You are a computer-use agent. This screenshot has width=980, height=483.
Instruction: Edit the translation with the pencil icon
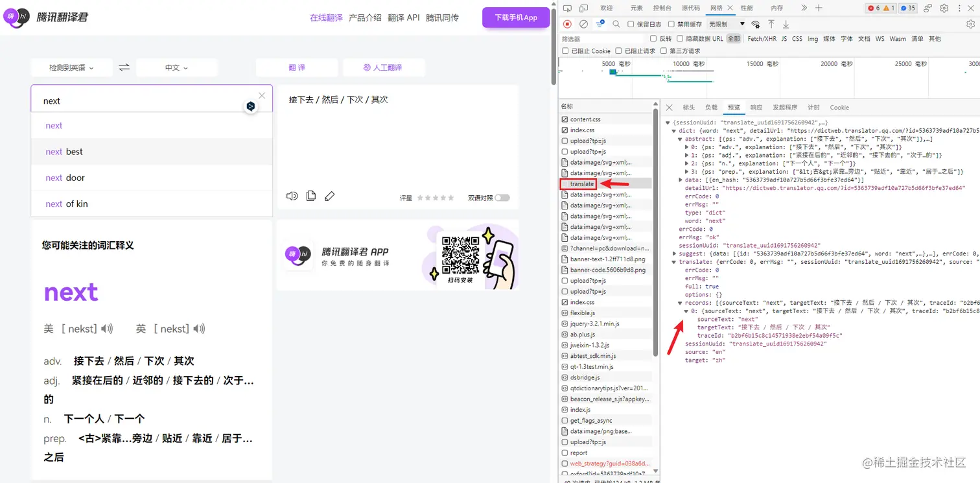(330, 196)
